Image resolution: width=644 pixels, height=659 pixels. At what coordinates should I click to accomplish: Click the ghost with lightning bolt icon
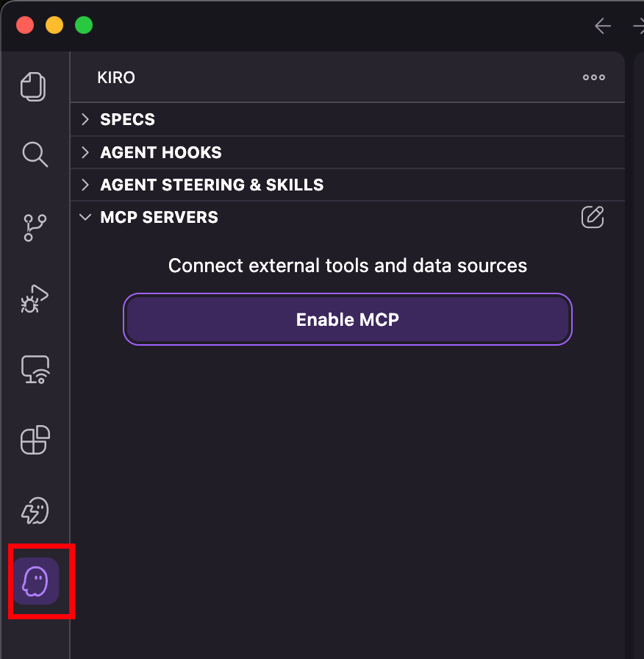click(35, 511)
